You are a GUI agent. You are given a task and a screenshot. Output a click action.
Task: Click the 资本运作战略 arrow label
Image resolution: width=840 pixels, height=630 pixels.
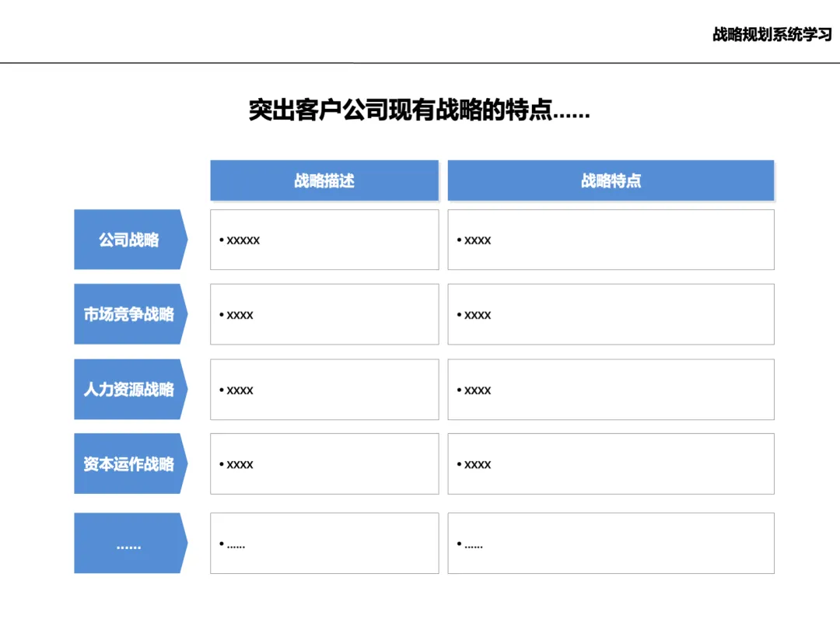click(x=131, y=464)
